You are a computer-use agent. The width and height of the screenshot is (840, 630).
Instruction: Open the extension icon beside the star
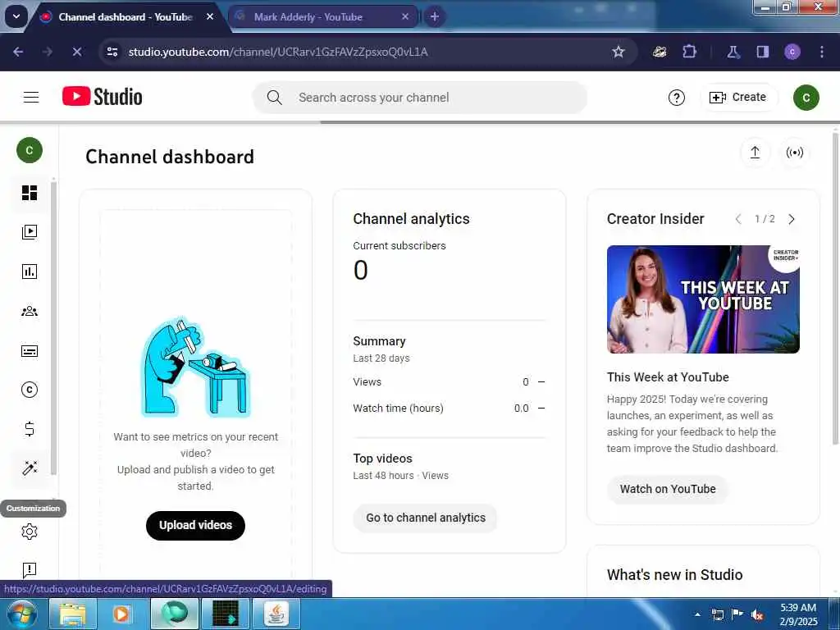pyautogui.click(x=660, y=52)
